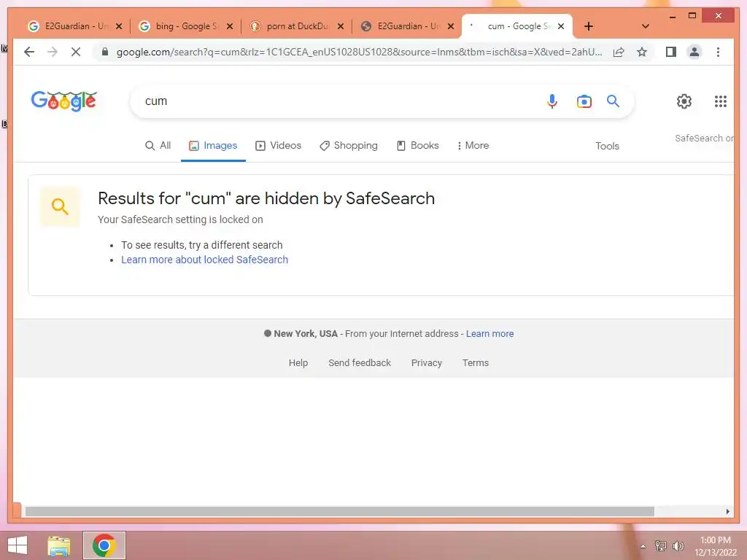This screenshot has height=560, width=747.
Task: Click the forward navigation arrow
Action: click(53, 52)
